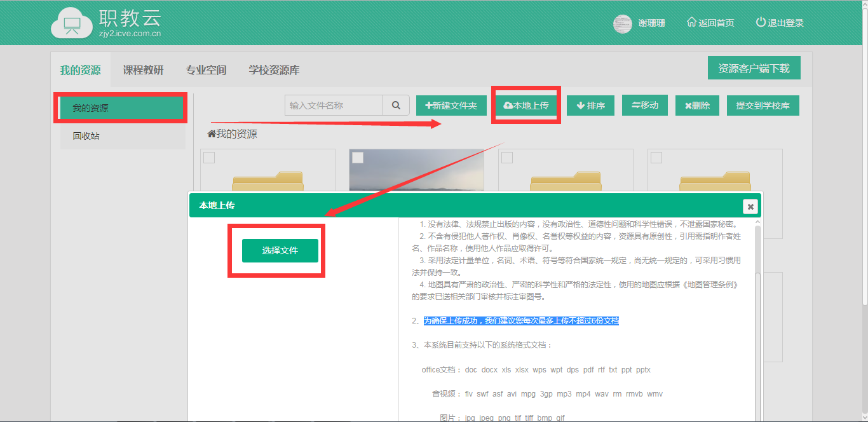
Task: Tick the checkbox on the third folder card
Action: click(507, 158)
